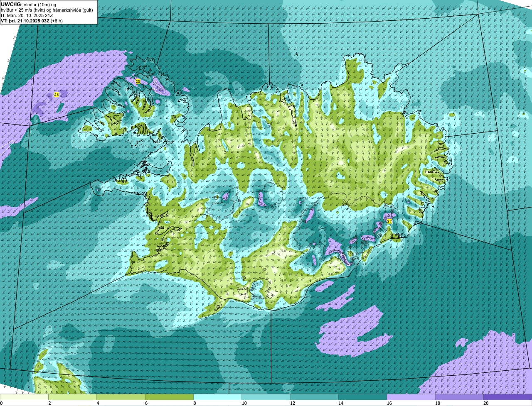The width and height of the screenshot is (532, 406).
Task: Pick the pale yellow 0–2 m/s scale swatch
Action: (x=24, y=397)
